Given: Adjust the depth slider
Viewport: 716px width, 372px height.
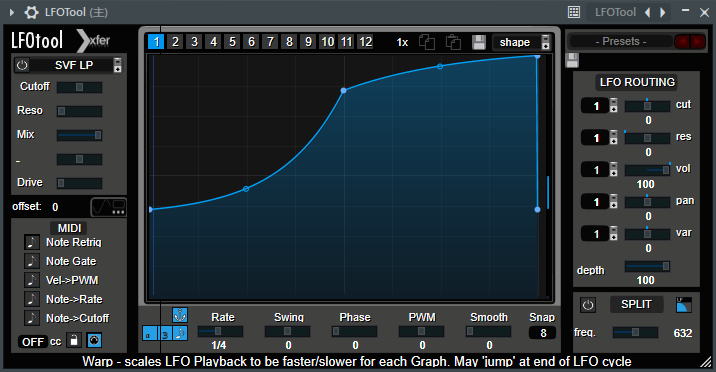Looking at the screenshot, I should [647, 266].
